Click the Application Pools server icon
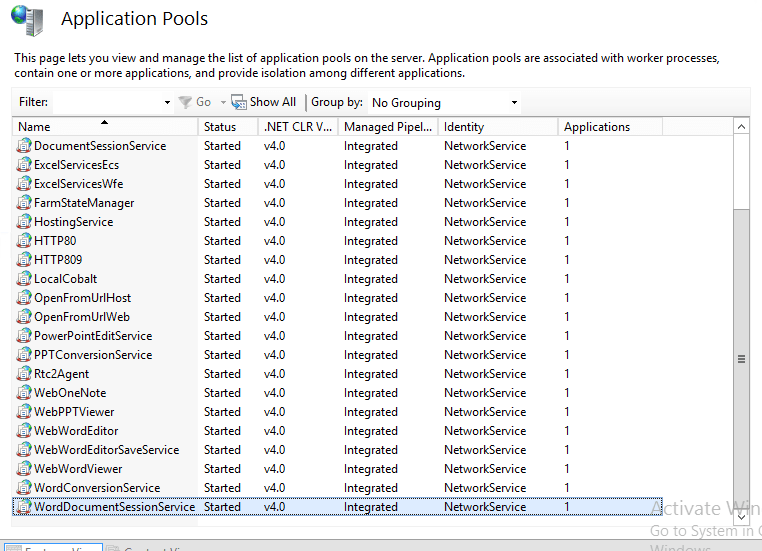762x551 pixels. [27, 20]
